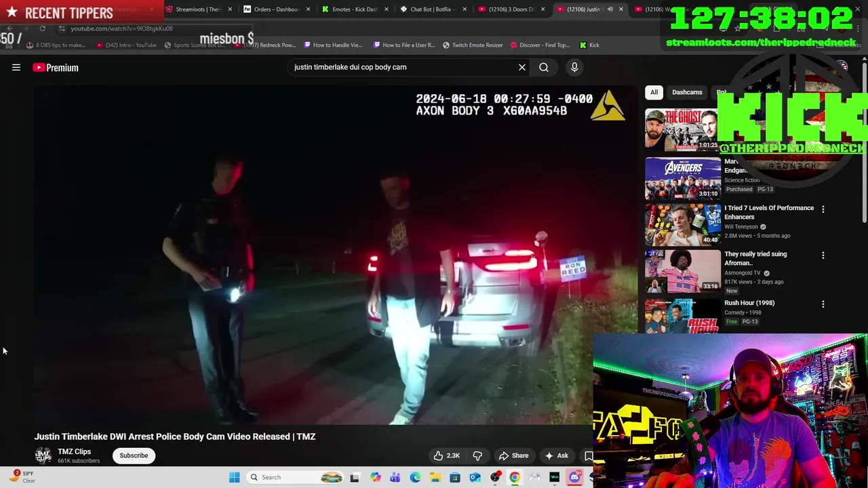This screenshot has height=488, width=868.
Task: Switch to the 'Orders – Dashboard' tab
Action: pos(275,9)
